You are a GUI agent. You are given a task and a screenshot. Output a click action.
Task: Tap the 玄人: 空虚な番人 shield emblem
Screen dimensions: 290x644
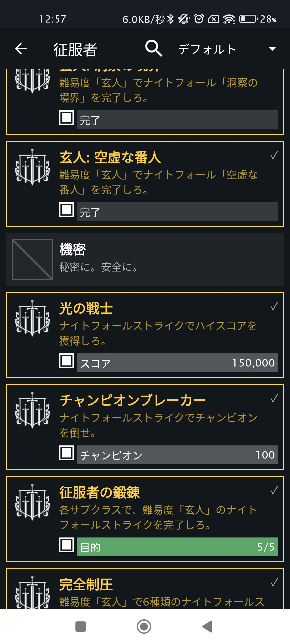pyautogui.click(x=32, y=167)
